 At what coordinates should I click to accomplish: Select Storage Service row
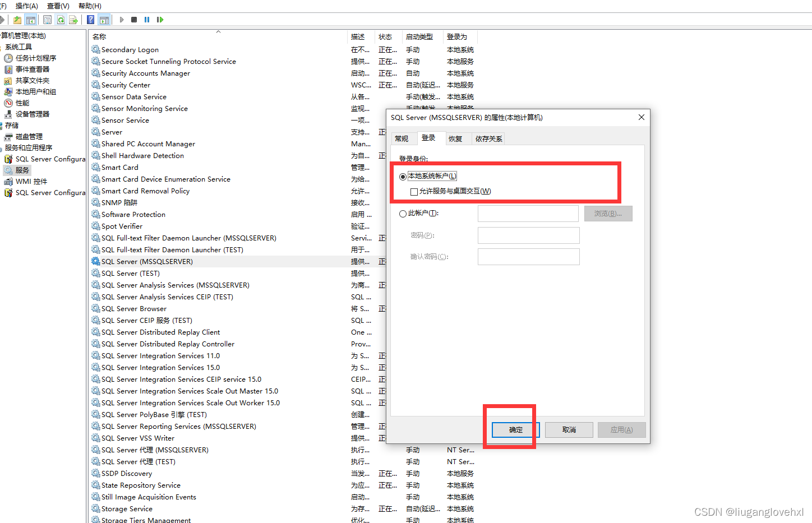tap(284, 509)
